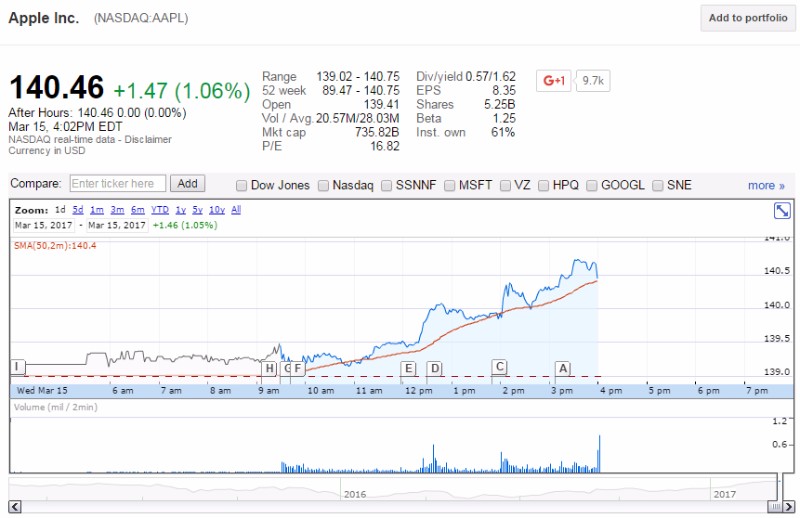
Task: Open news marker D on chart
Action: 434,368
